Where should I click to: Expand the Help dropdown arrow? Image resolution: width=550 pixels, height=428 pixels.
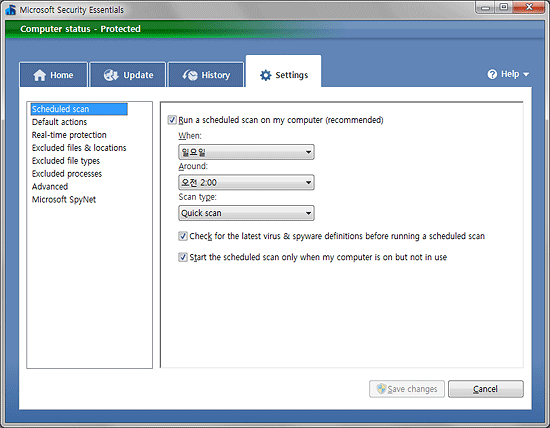(526, 74)
